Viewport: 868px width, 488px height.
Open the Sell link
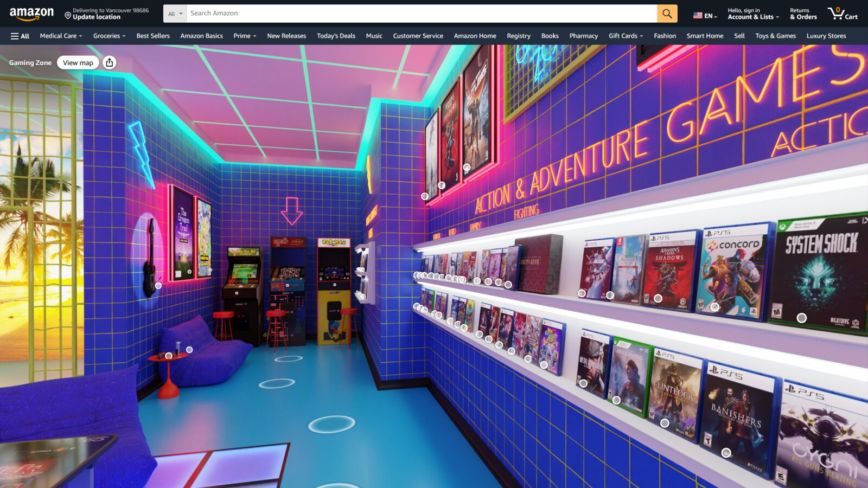point(739,36)
